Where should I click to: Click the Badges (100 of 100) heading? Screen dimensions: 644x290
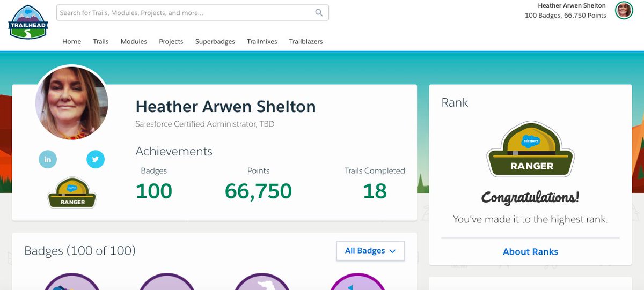click(x=80, y=250)
